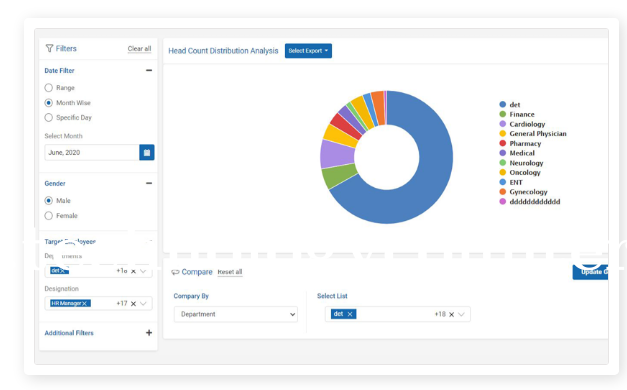Viewport: 627px width, 390px height.
Task: Collapse Date Filter with the minus icon
Action: [149, 70]
